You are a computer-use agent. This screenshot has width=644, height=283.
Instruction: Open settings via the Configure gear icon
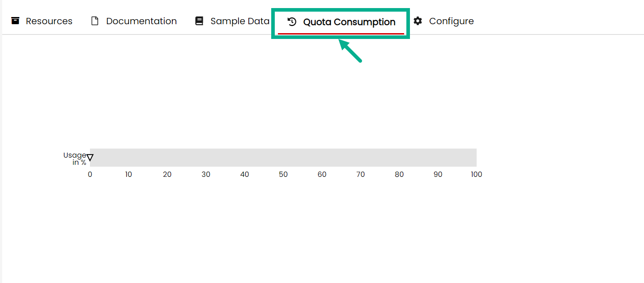click(418, 21)
